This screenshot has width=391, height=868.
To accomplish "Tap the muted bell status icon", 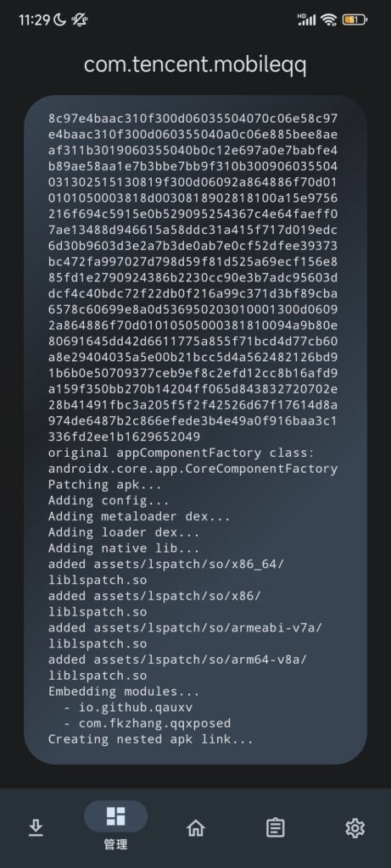I will (x=80, y=20).
